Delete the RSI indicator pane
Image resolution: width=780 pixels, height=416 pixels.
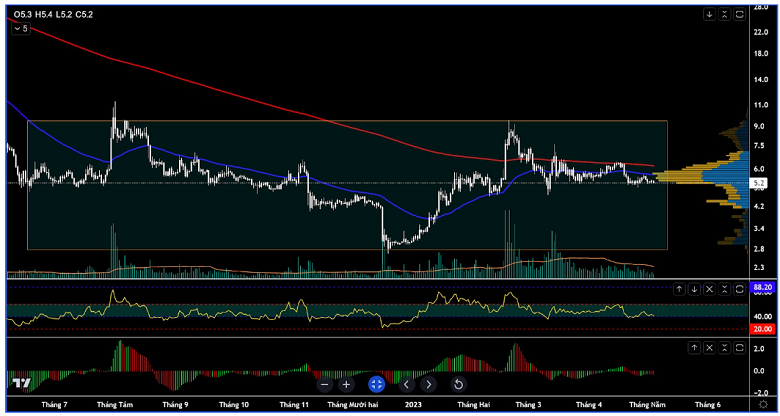click(x=710, y=288)
